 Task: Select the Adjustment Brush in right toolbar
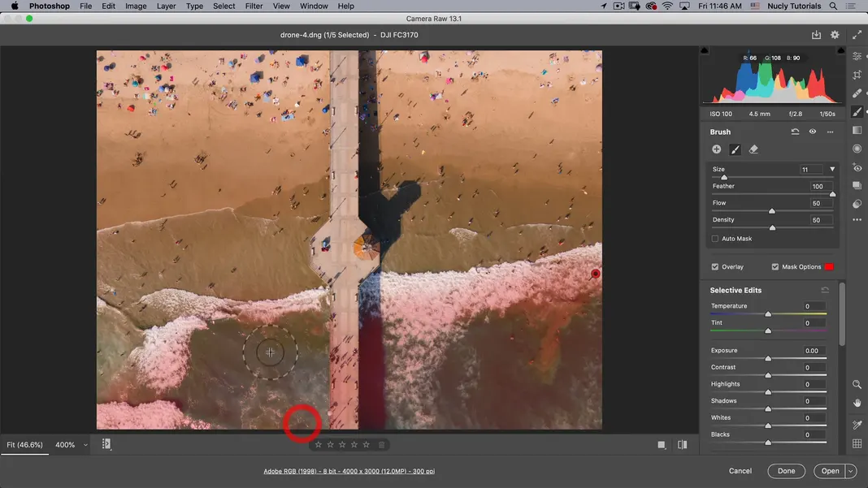(x=857, y=112)
